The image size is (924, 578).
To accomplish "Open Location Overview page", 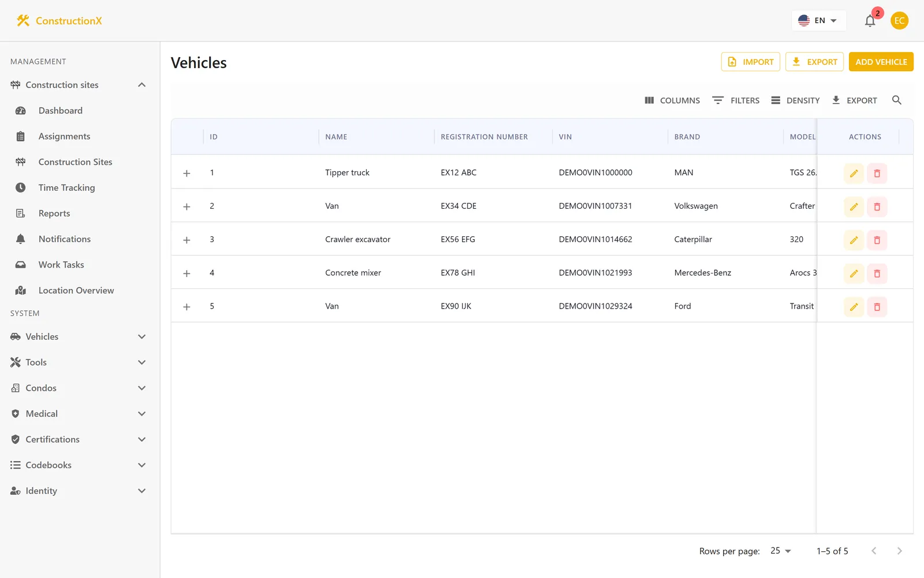I will click(x=80, y=290).
